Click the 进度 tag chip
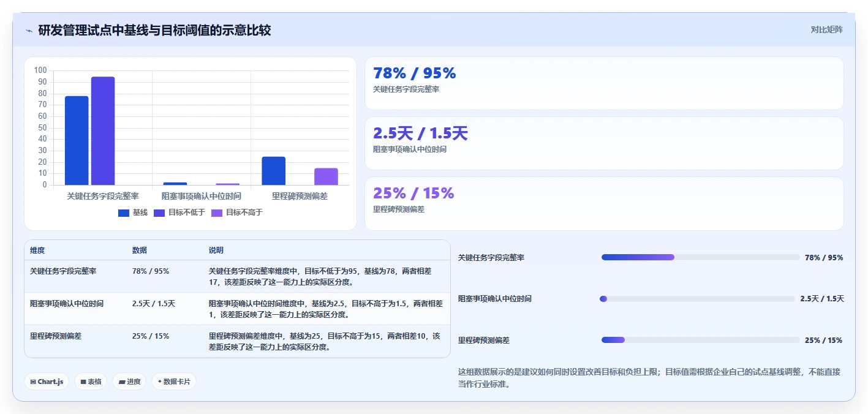 [x=129, y=382]
